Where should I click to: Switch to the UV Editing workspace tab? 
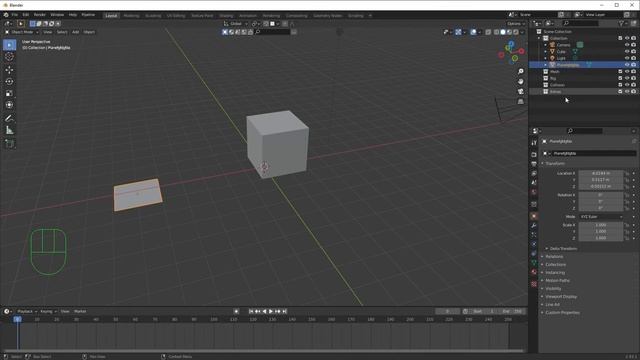tap(176, 16)
